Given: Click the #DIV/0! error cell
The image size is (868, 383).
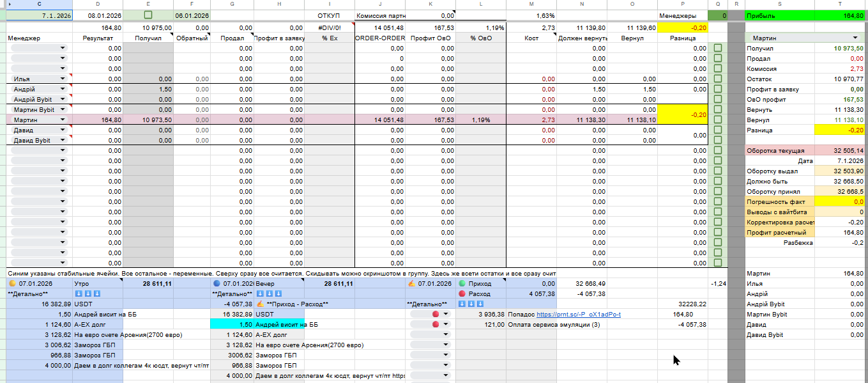Looking at the screenshot, I should [330, 28].
